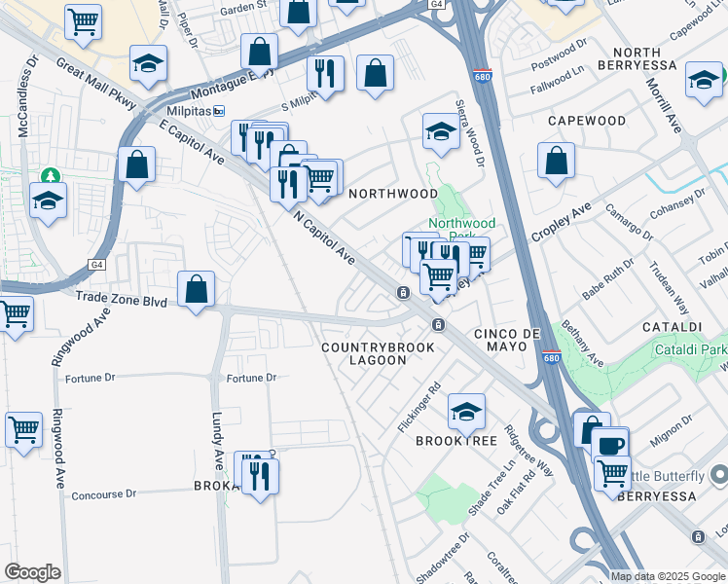
Task: Click restaurant marker below Montague Expy
Action: 325,74
